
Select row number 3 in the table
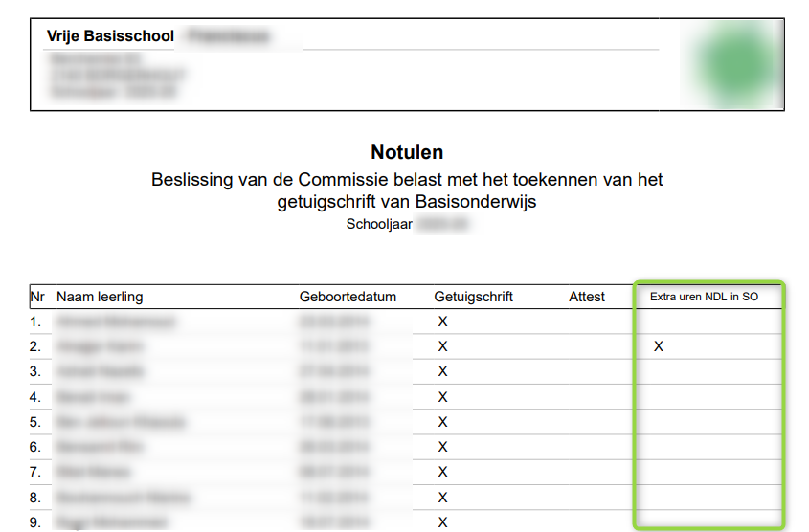[x=36, y=371]
